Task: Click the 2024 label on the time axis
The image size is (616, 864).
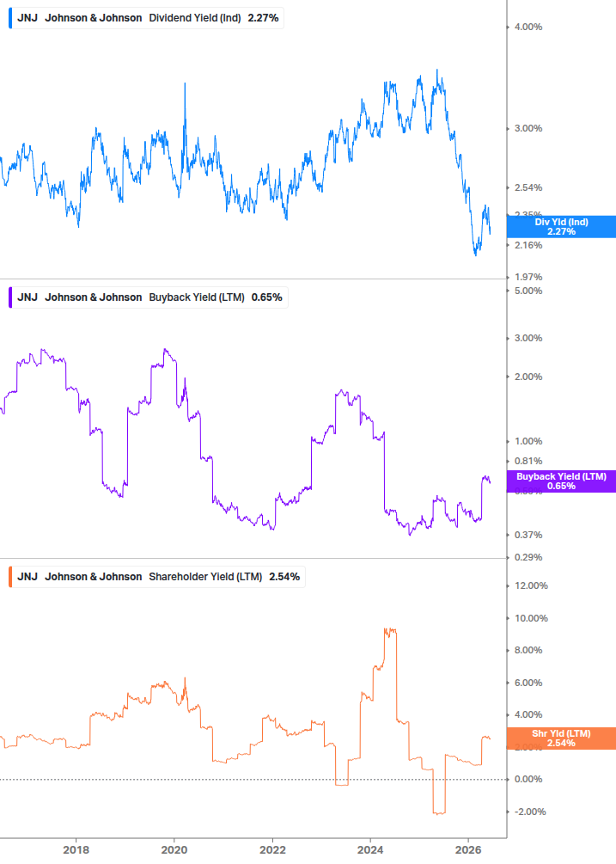Action: coord(370,849)
